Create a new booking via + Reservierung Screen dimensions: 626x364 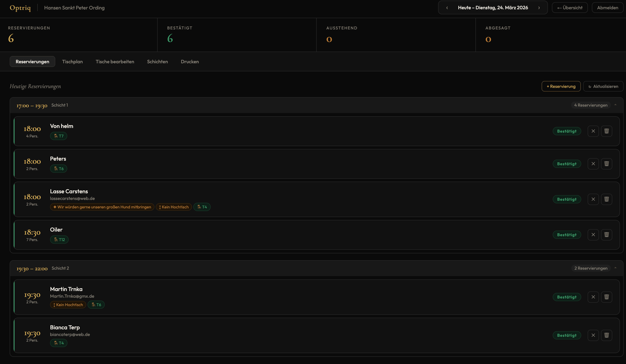coord(561,86)
